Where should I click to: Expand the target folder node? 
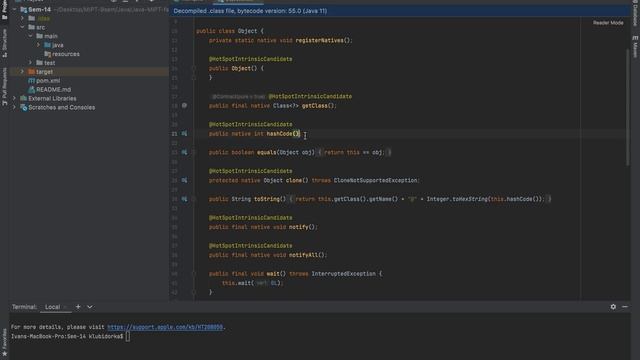(22, 71)
